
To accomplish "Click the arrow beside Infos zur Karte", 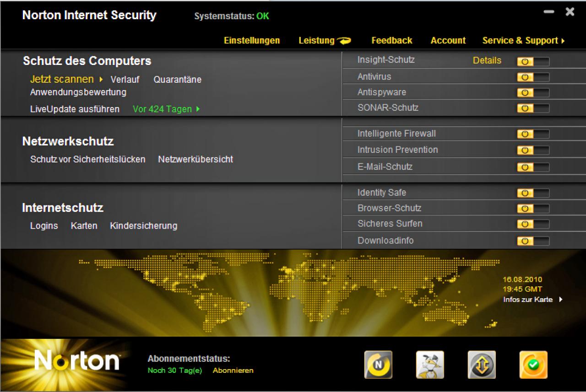I will pos(561,300).
